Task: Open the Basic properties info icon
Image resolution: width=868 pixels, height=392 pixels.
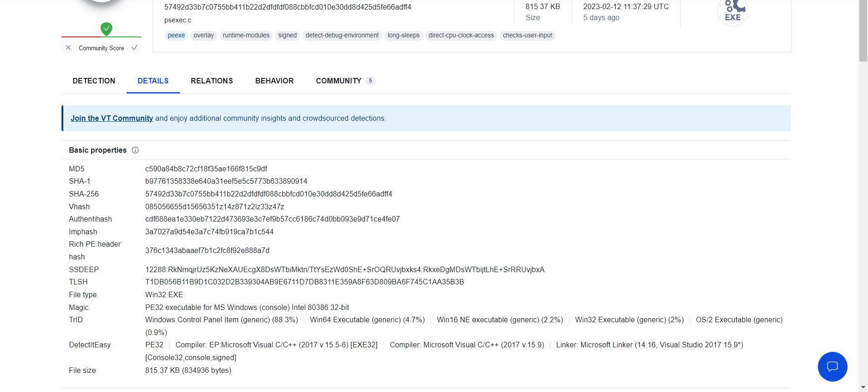Action: 135,150
